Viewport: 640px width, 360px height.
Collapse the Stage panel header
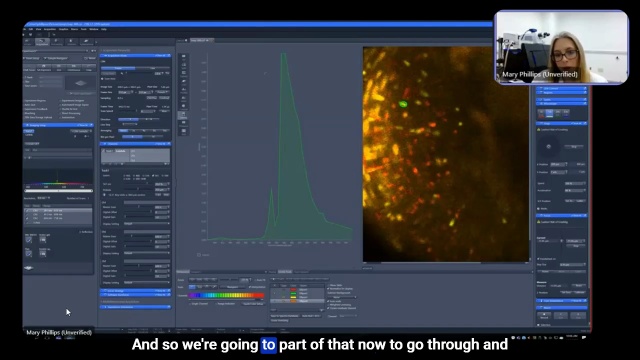pyautogui.click(x=562, y=123)
